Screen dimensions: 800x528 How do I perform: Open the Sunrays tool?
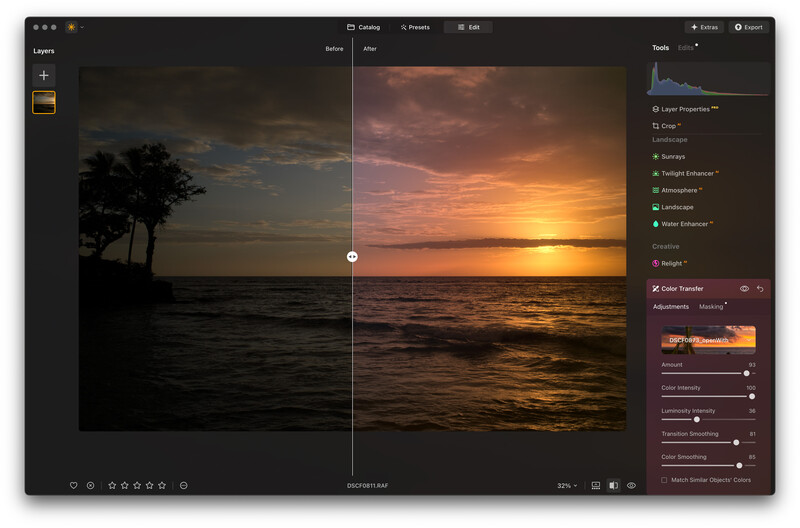coord(668,157)
